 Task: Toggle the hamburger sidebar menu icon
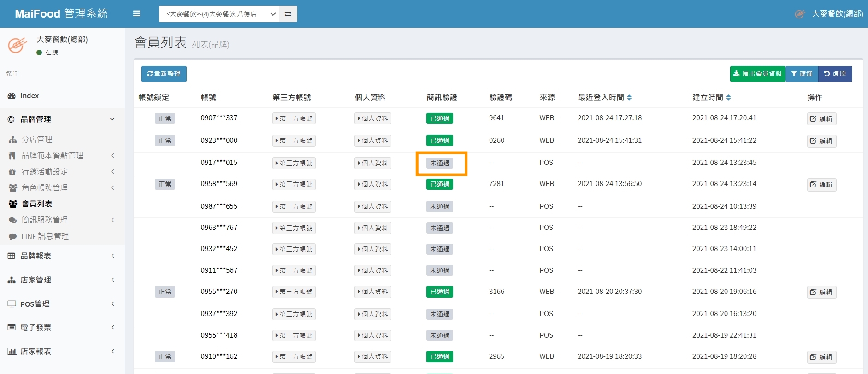point(136,14)
